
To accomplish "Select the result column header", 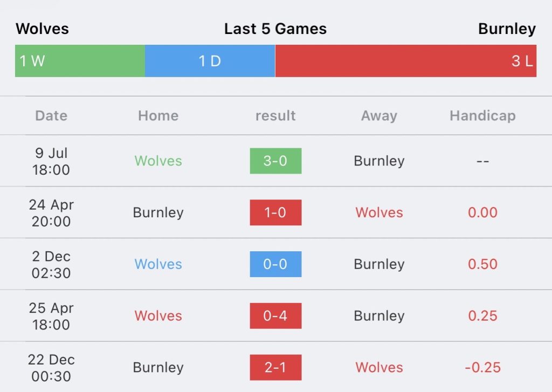I will pyautogui.click(x=275, y=115).
